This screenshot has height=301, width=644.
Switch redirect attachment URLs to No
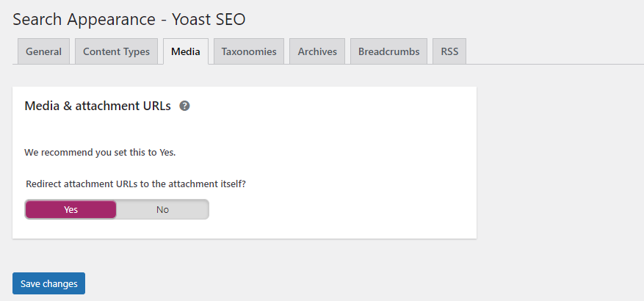(162, 209)
